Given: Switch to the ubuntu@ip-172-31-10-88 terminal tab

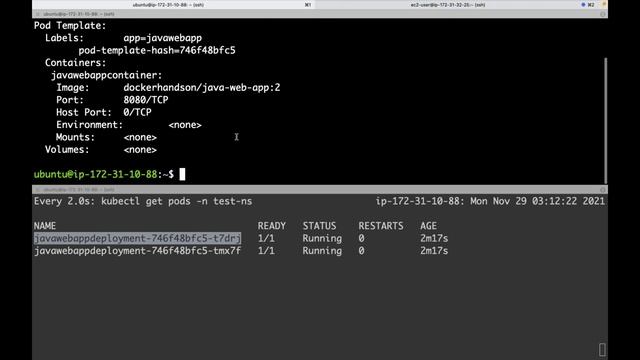Looking at the screenshot, I should (173, 4).
